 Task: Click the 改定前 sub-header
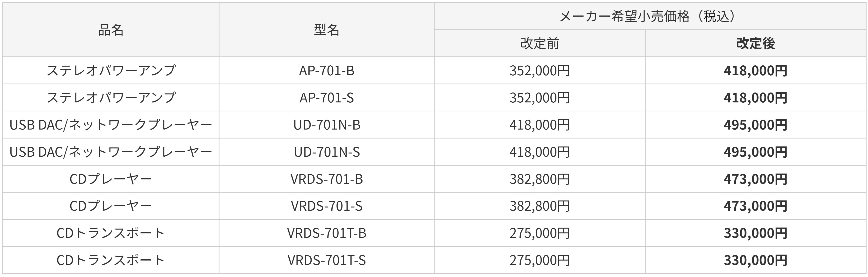coord(540,44)
